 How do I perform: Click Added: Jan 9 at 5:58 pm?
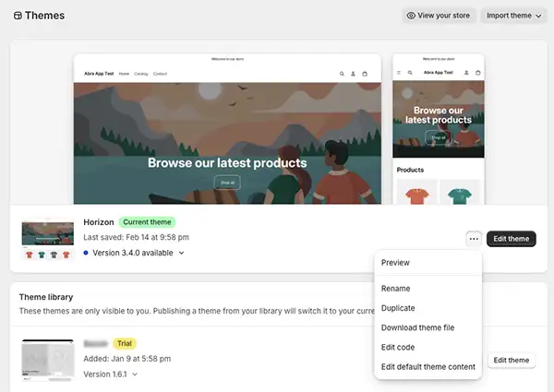pos(127,359)
